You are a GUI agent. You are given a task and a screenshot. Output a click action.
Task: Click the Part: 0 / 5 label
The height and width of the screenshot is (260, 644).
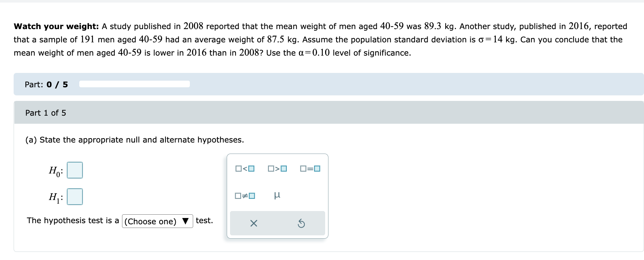[46, 84]
